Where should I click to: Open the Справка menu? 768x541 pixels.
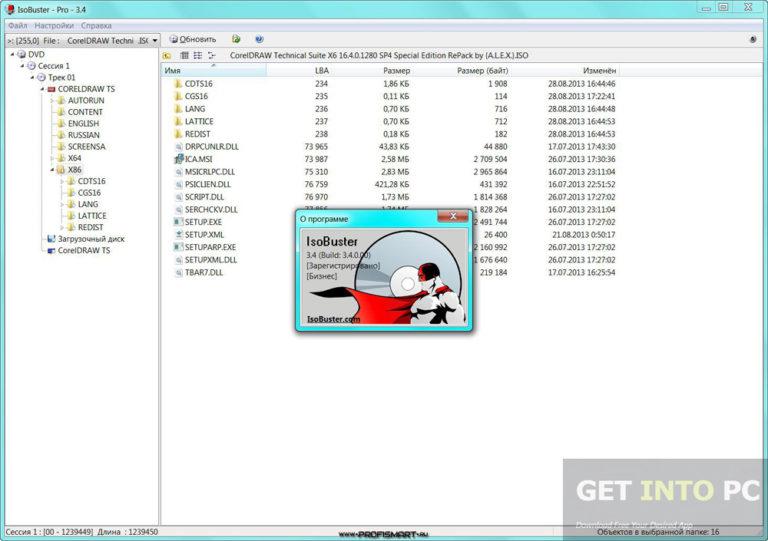(96, 25)
